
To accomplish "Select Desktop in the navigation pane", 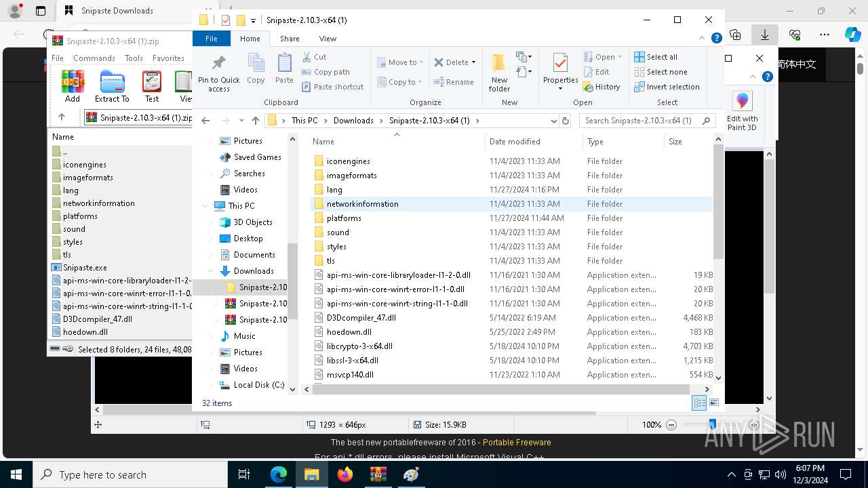I will [x=248, y=239].
